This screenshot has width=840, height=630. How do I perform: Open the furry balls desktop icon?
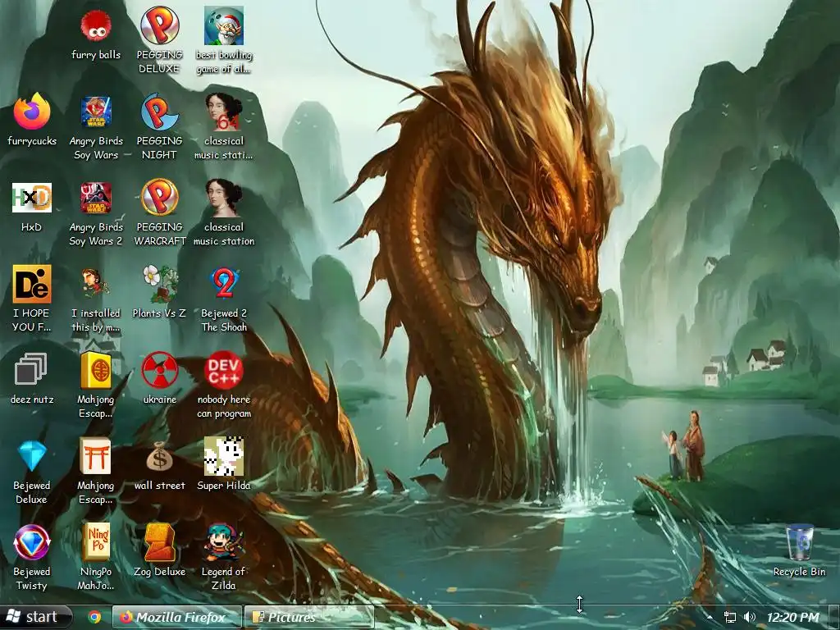pos(96,25)
